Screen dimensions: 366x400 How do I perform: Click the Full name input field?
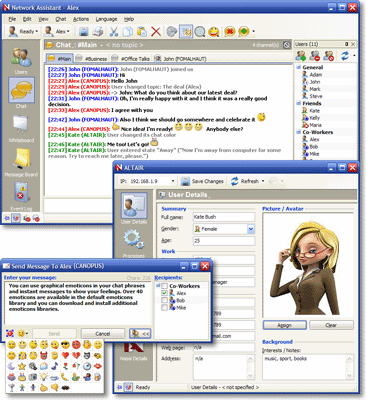click(x=224, y=217)
